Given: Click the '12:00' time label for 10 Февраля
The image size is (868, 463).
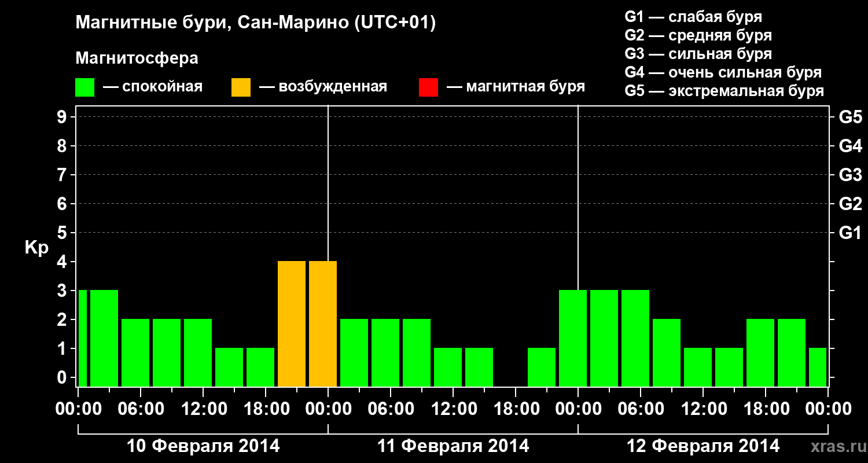Looking at the screenshot, I should [x=203, y=409].
